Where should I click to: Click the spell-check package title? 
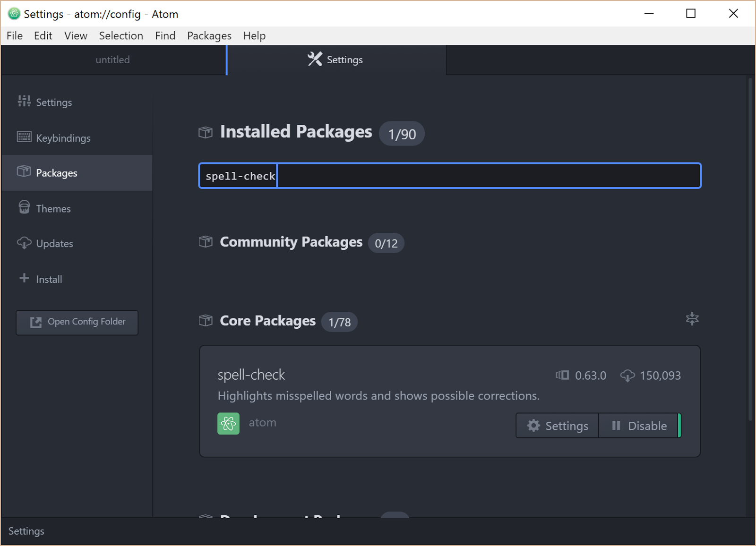point(251,375)
